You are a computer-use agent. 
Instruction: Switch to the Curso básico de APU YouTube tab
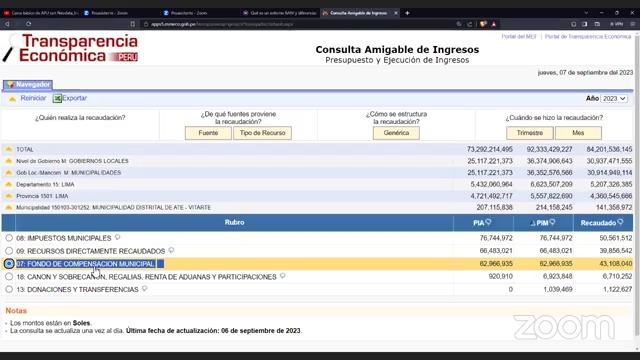40,13
